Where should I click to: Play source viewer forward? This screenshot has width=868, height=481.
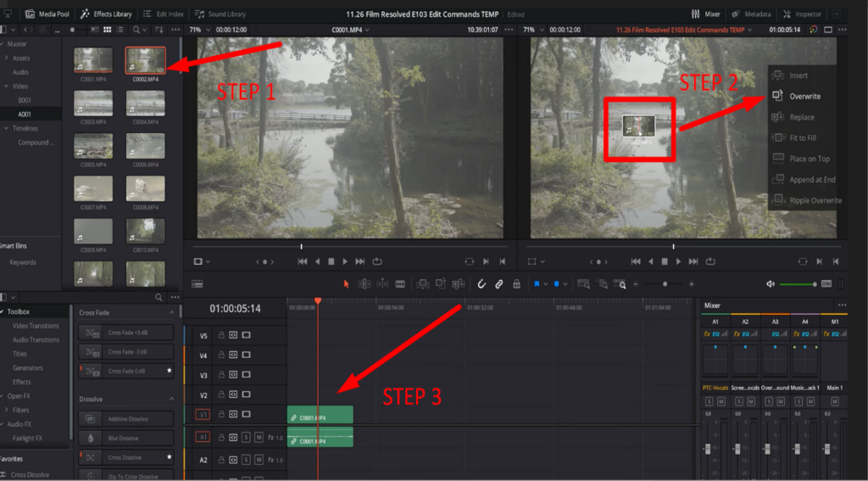346,261
